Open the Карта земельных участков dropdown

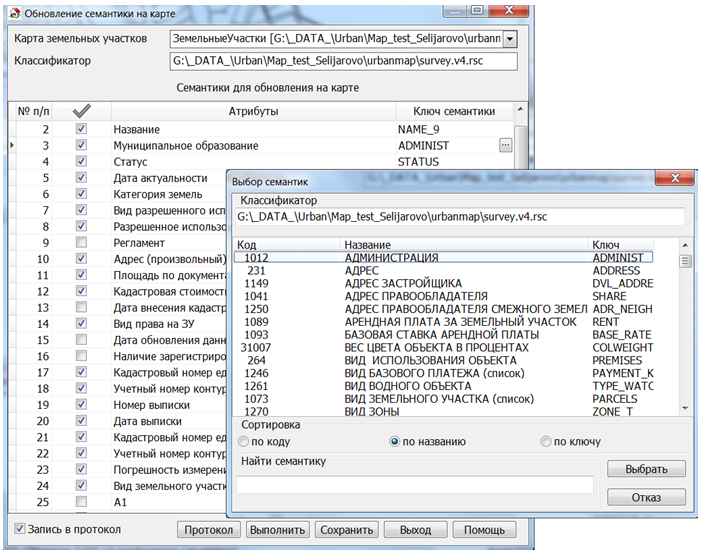(x=510, y=38)
